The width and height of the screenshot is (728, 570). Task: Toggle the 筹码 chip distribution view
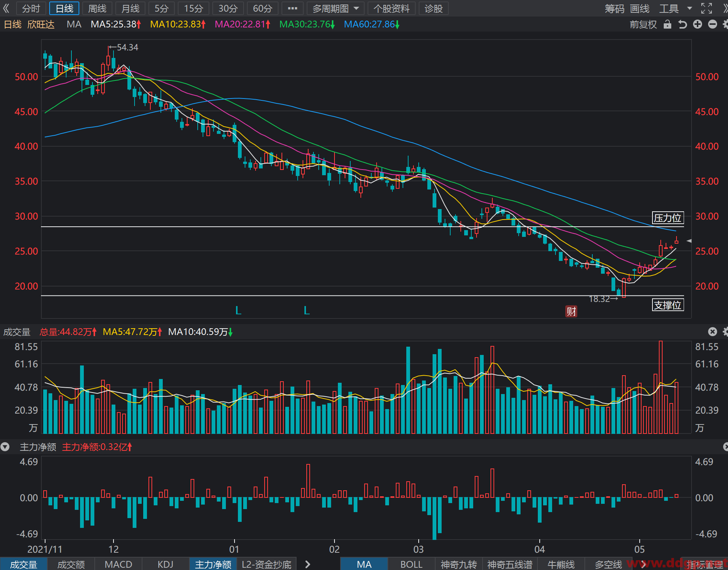point(614,8)
